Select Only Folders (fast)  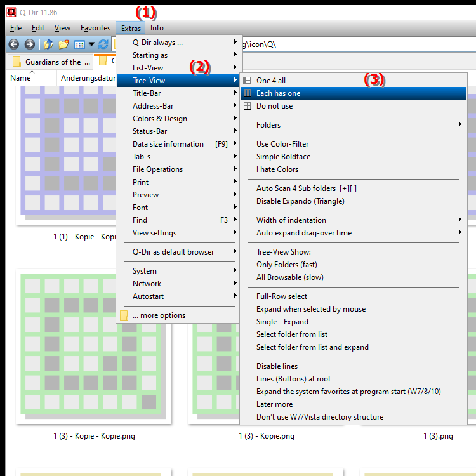[354, 265]
